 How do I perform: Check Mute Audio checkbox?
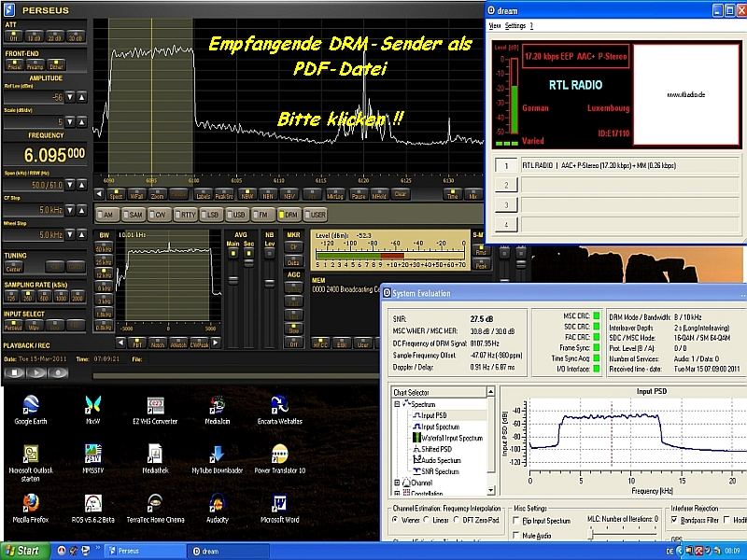(x=516, y=535)
